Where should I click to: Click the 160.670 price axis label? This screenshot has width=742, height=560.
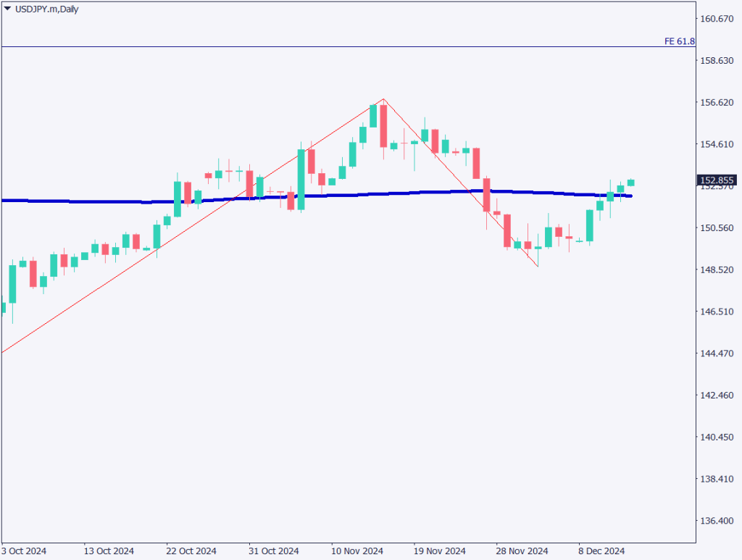click(716, 19)
